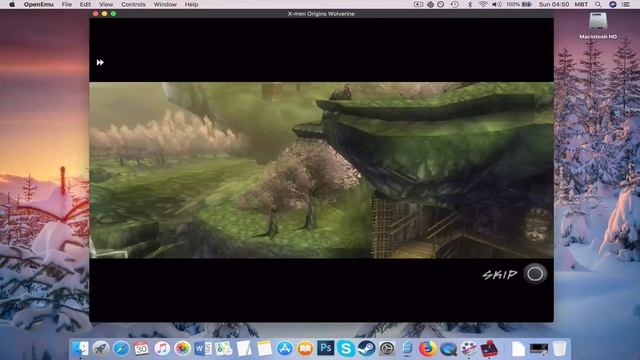This screenshot has height=360, width=640.
Task: Open the View menu
Action: 106,4
